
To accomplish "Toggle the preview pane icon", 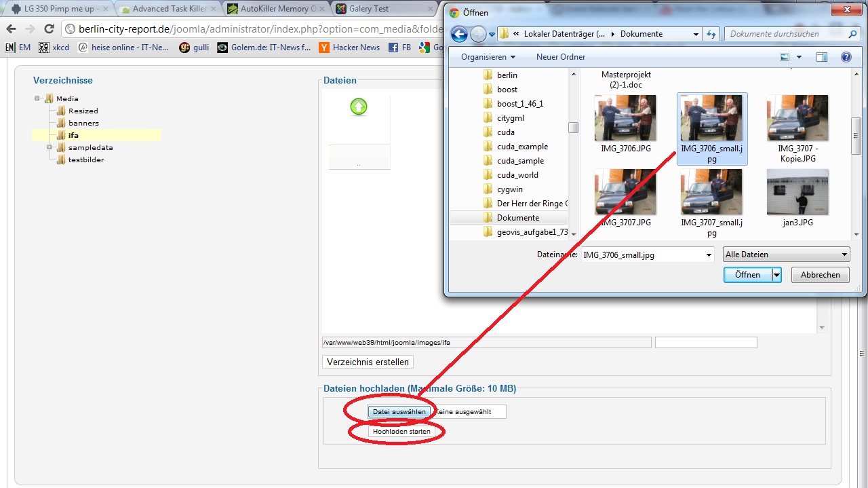I will click(x=822, y=58).
